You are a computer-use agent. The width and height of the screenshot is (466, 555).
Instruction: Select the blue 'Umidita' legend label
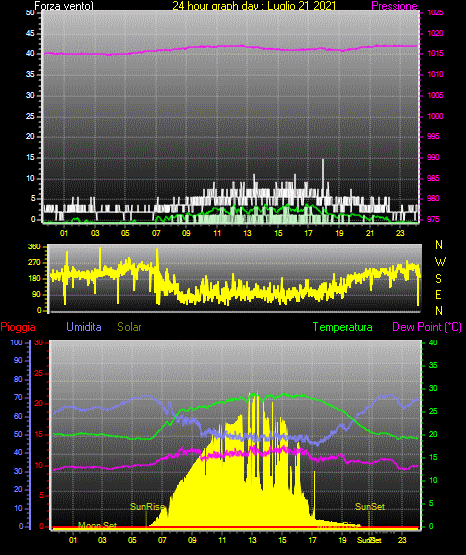tap(84, 327)
